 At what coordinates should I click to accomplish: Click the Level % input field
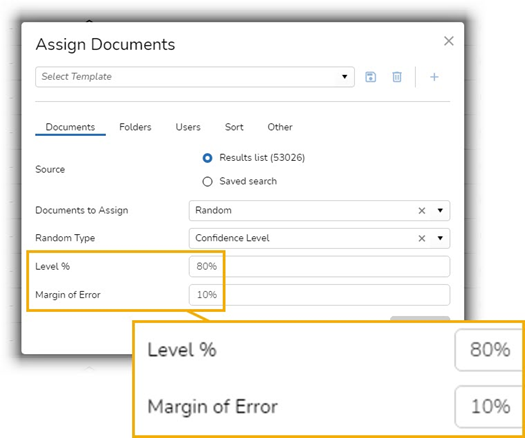tap(319, 267)
